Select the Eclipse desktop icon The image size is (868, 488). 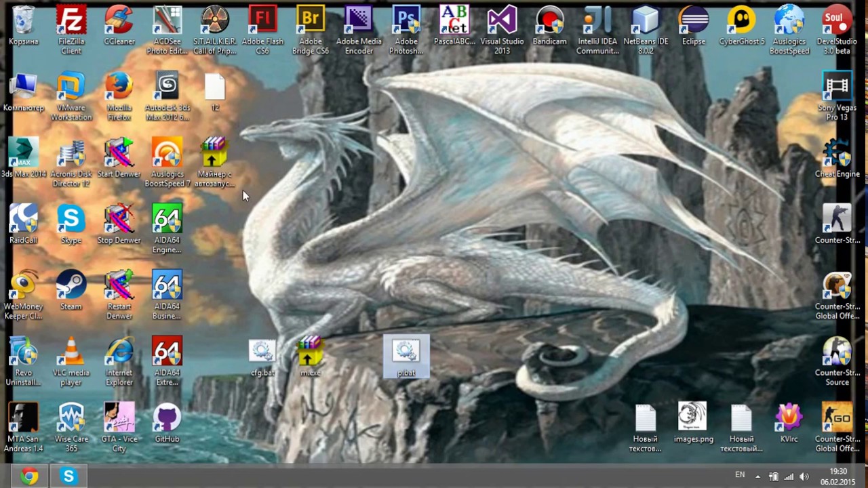(693, 22)
